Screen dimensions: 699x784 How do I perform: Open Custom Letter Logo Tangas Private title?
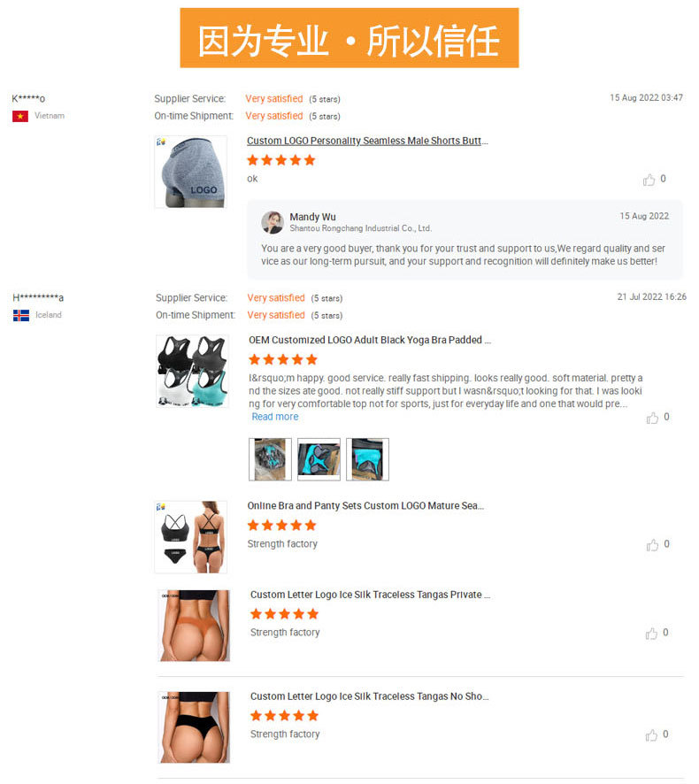[370, 595]
